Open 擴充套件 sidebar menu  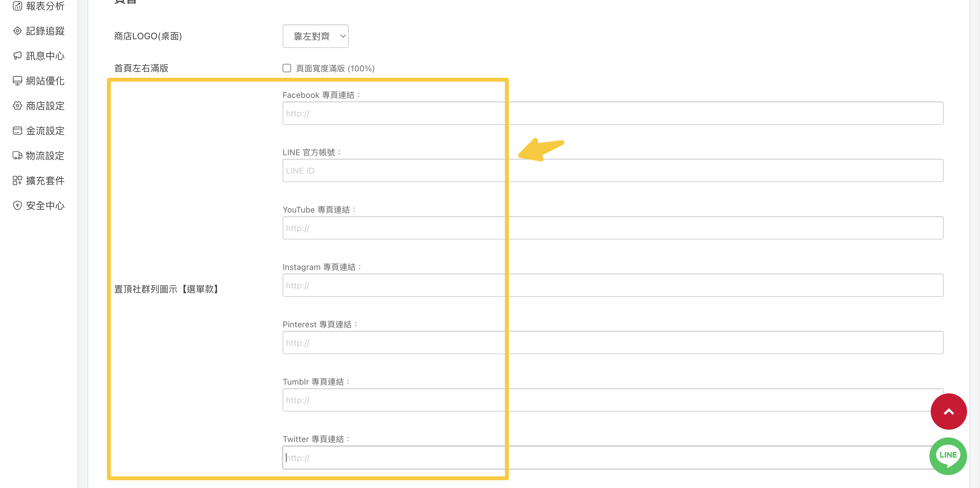[45, 181]
